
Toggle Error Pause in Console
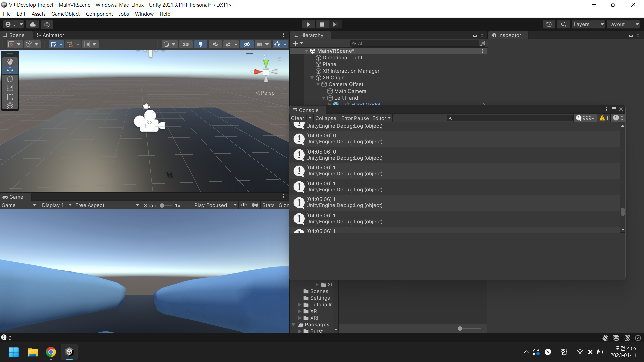(x=355, y=118)
